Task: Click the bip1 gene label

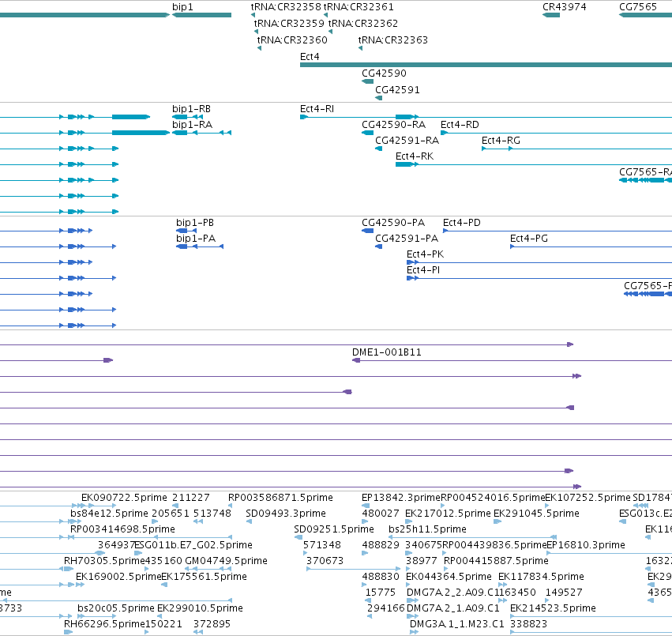Action: tap(182, 7)
